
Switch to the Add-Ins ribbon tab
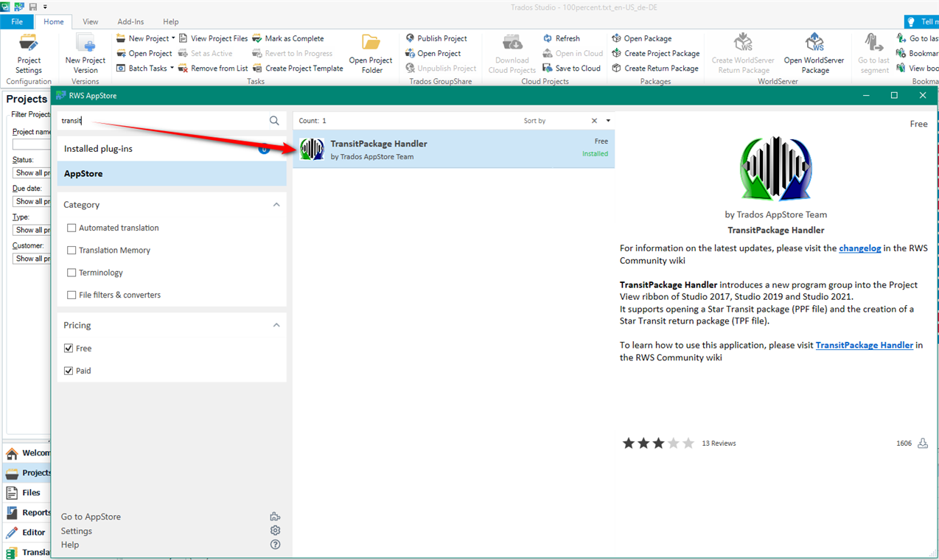coord(130,22)
